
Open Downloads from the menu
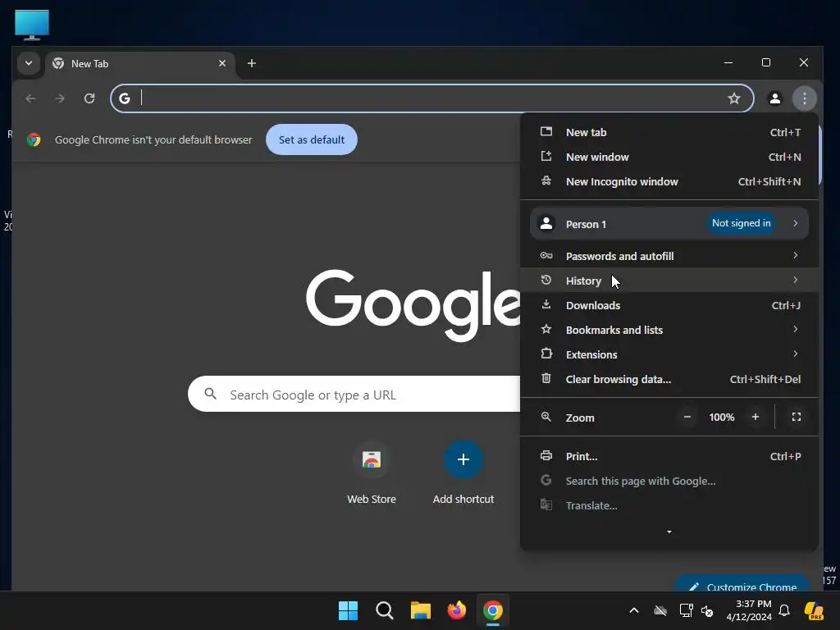(x=669, y=305)
